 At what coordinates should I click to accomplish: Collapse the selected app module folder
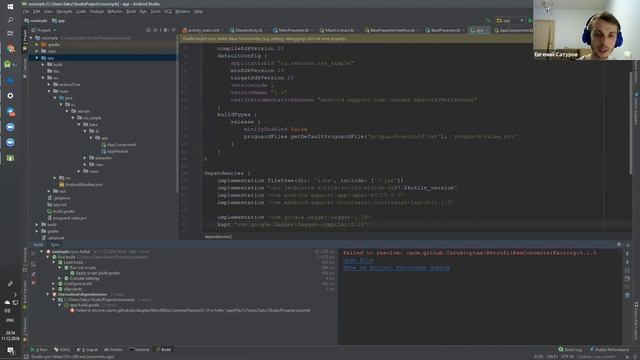coord(37,58)
